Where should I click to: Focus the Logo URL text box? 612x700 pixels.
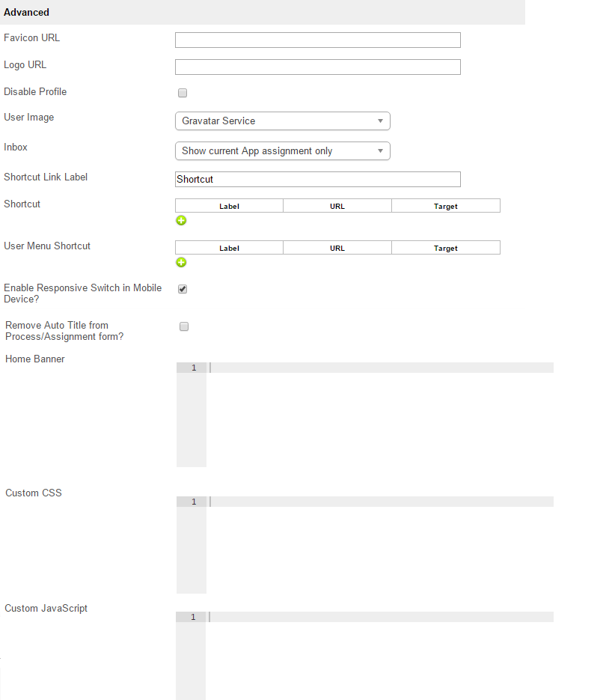[317, 67]
